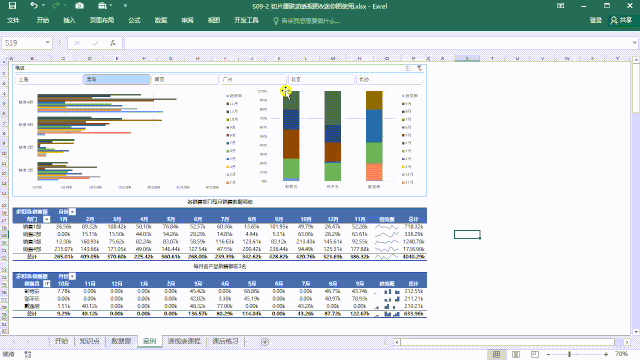Select 长沙 in the slicer
640x360 pixels.
coord(389,80)
